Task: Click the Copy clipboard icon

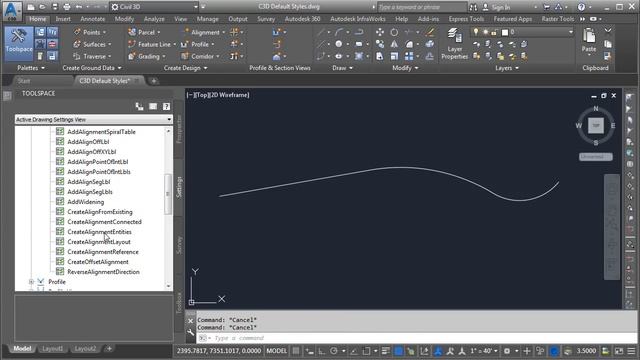Action: click(608, 44)
